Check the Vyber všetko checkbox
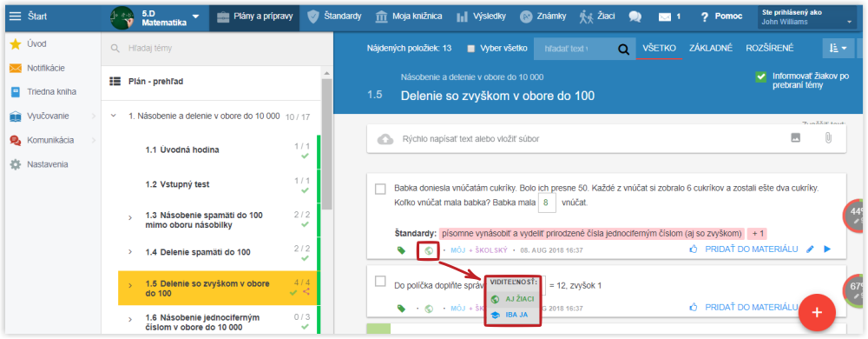Image resolution: width=868 pixels, height=339 pixels. pyautogui.click(x=471, y=48)
